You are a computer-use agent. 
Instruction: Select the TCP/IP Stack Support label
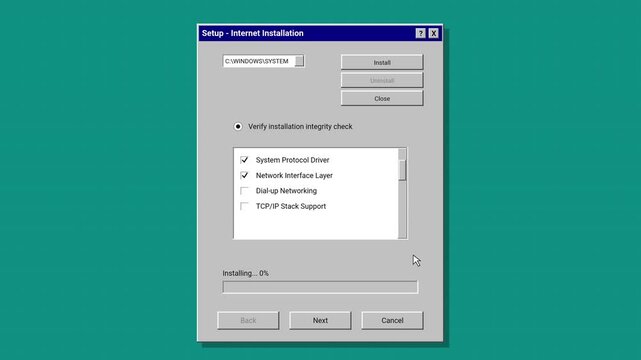(x=291, y=206)
